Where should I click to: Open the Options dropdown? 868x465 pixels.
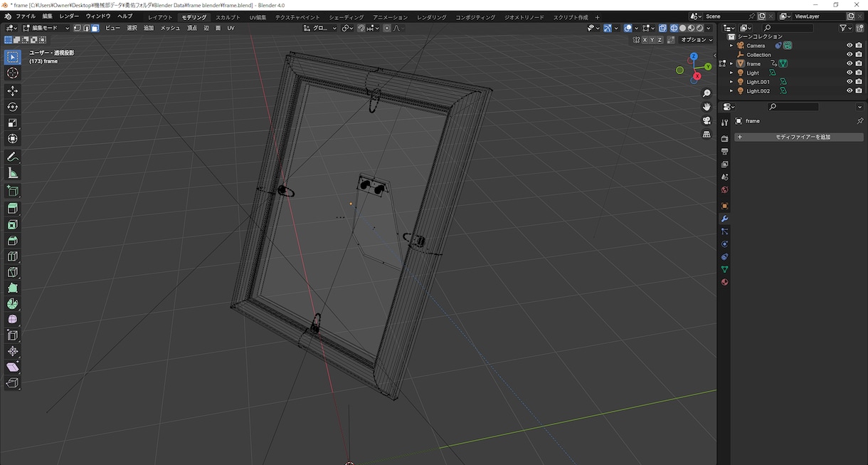pyautogui.click(x=694, y=40)
